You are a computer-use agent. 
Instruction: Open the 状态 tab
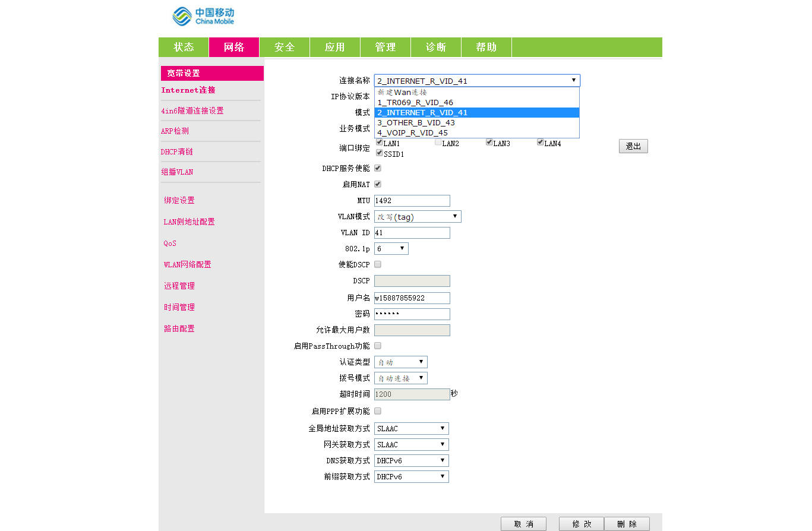click(184, 48)
